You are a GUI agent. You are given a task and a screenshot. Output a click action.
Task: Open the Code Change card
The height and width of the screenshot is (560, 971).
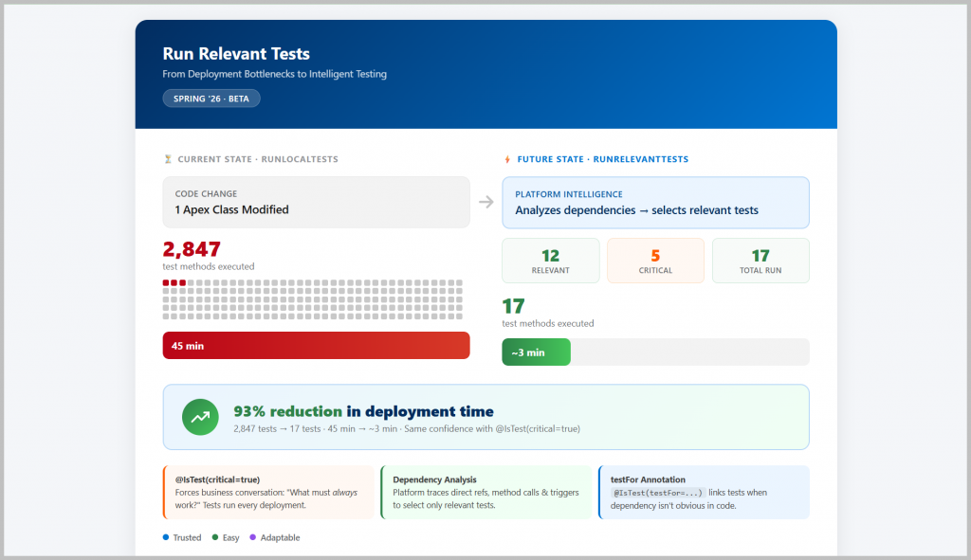(316, 202)
